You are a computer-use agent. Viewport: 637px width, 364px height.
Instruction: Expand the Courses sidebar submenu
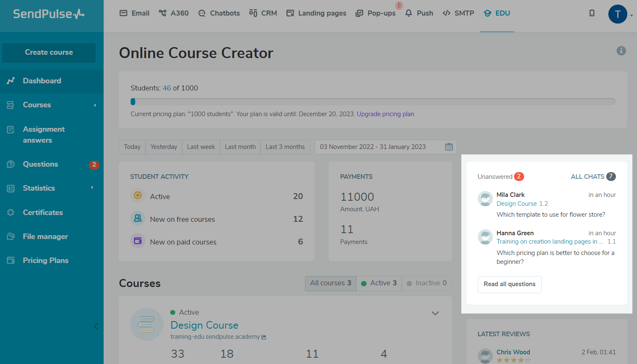click(95, 105)
